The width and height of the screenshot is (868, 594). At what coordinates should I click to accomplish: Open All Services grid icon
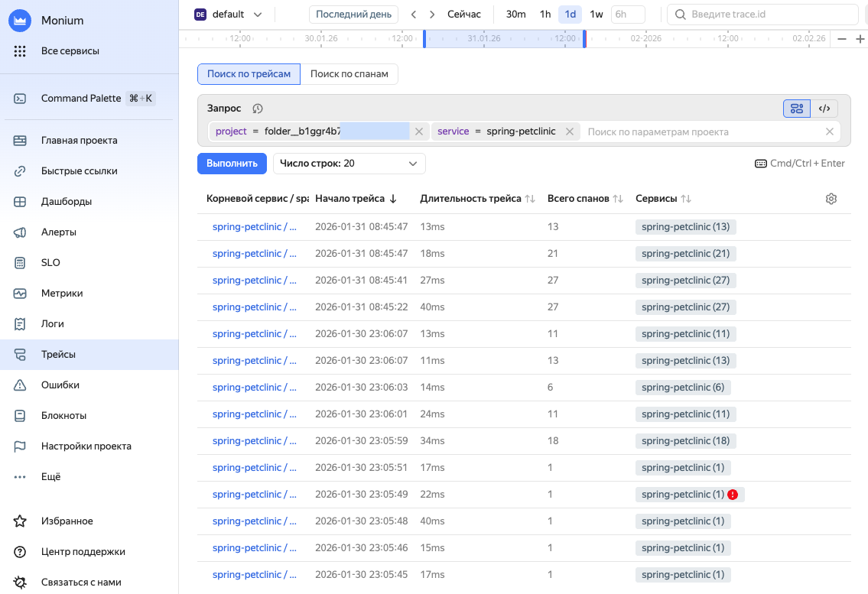coord(21,51)
